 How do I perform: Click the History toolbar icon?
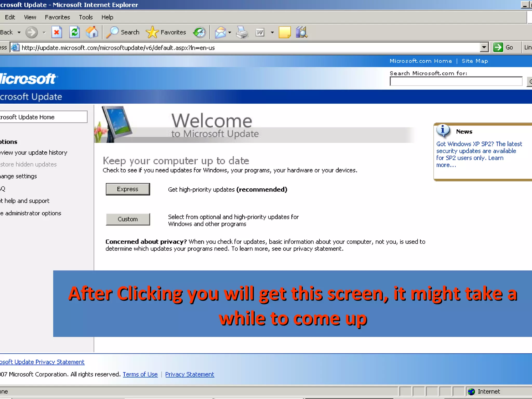pyautogui.click(x=199, y=32)
